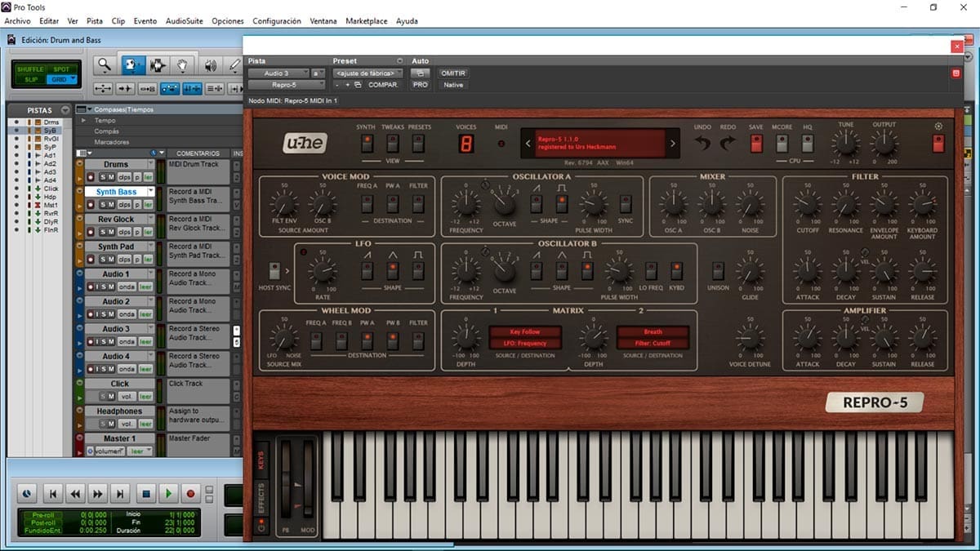
Task: Go to next preset with right arrow
Action: click(673, 144)
